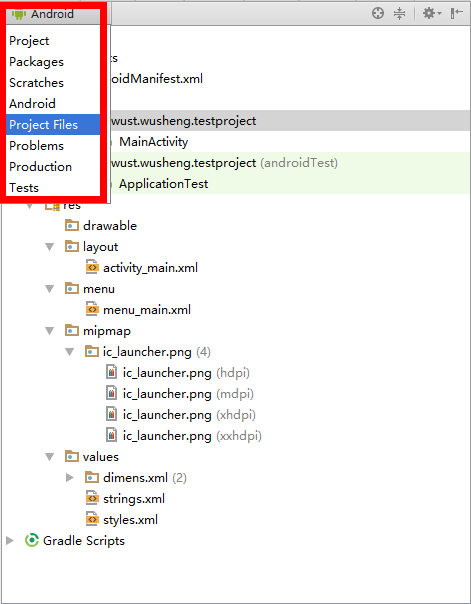Select the drawable folder
The width and height of the screenshot is (471, 604).
tap(110, 226)
